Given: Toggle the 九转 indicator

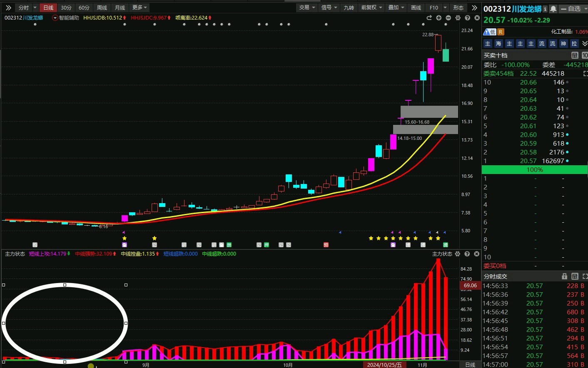Looking at the screenshot, I should click(349, 7).
